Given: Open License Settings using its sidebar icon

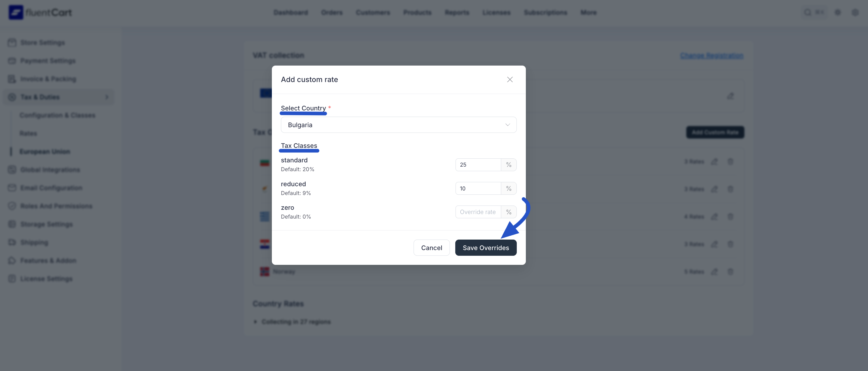Looking at the screenshot, I should click(12, 278).
